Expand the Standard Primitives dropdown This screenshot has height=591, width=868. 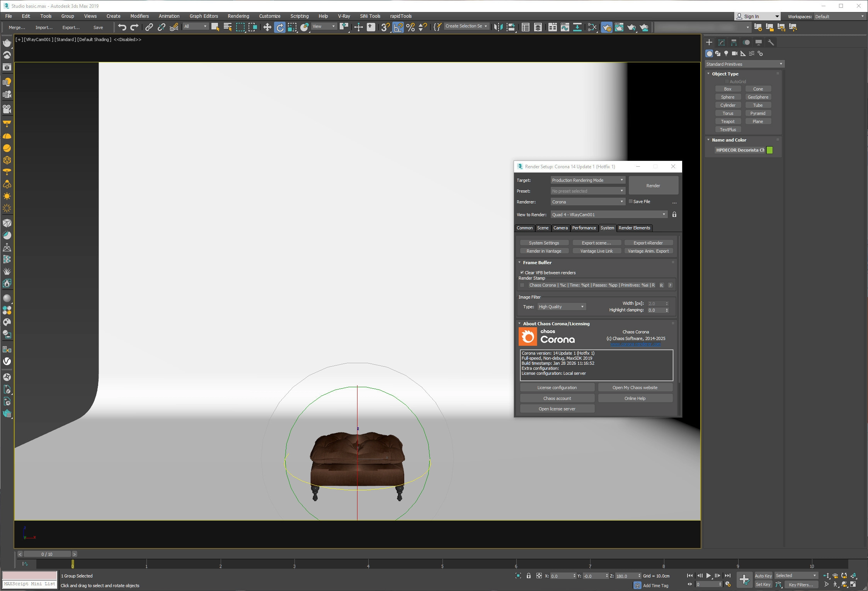point(744,64)
